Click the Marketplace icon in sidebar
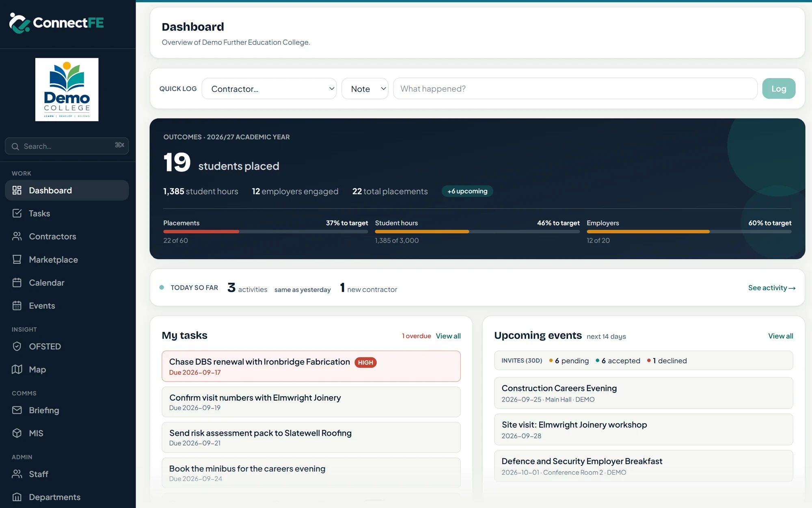The image size is (812, 508). (17, 260)
